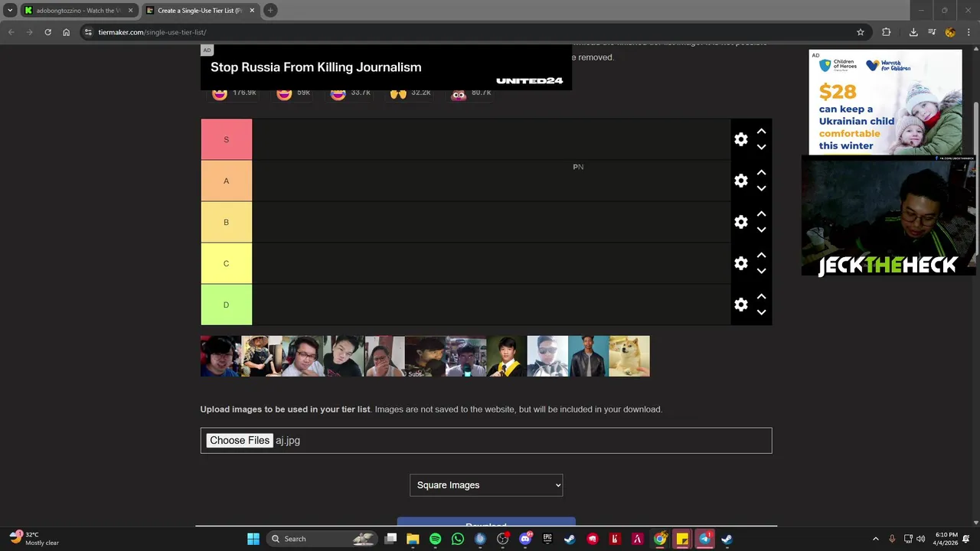
Task: Expand the tab search dropdown arrow
Action: click(10, 11)
